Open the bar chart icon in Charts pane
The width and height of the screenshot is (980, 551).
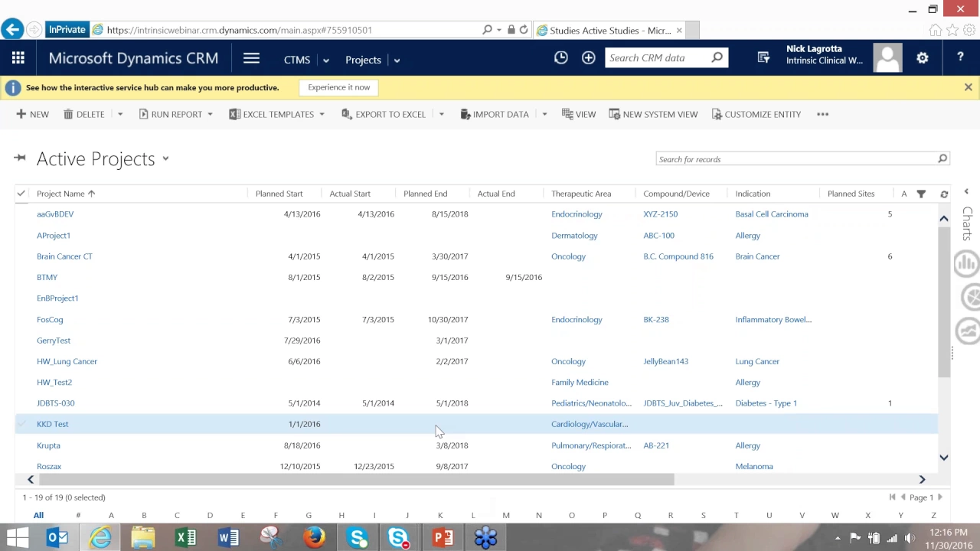(x=967, y=263)
